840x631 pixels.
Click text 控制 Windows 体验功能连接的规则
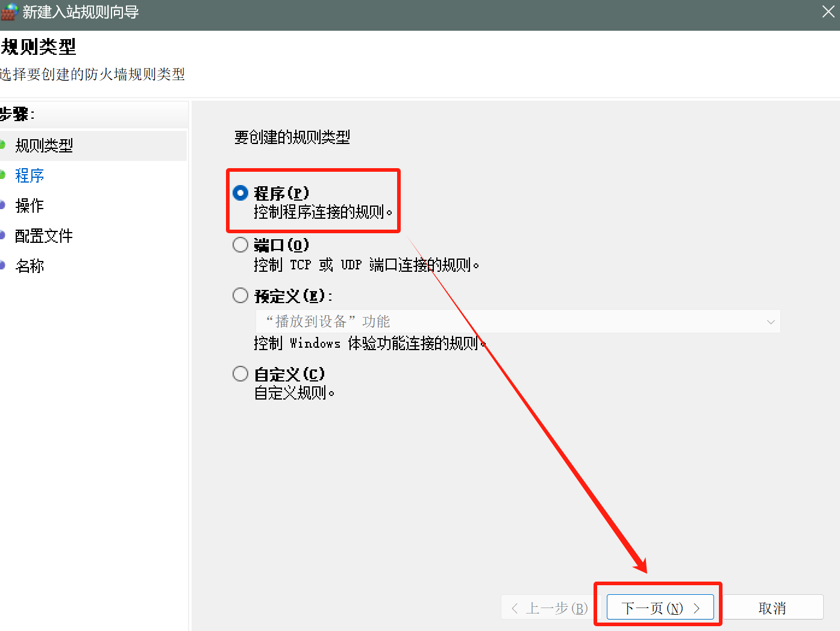369,343
